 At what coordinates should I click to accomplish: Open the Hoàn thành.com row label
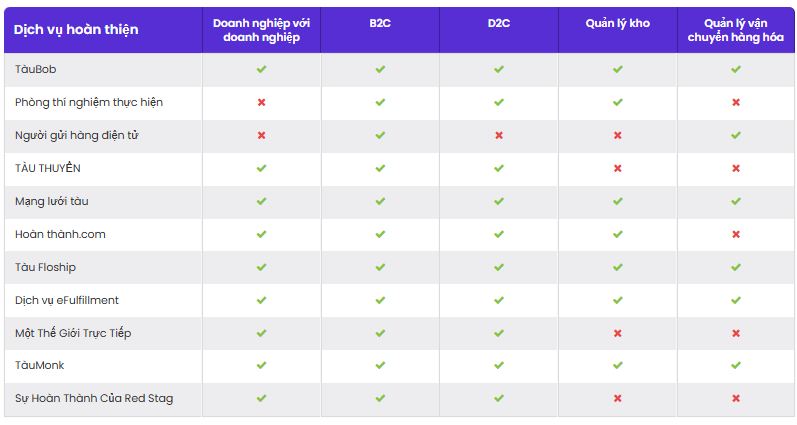click(x=60, y=234)
